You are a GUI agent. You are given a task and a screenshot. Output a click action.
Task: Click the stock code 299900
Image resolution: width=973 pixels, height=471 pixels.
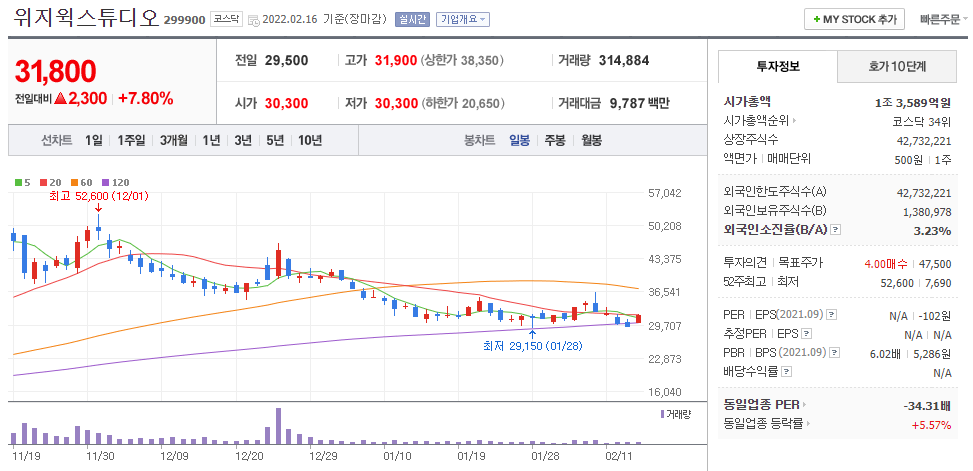[184, 20]
